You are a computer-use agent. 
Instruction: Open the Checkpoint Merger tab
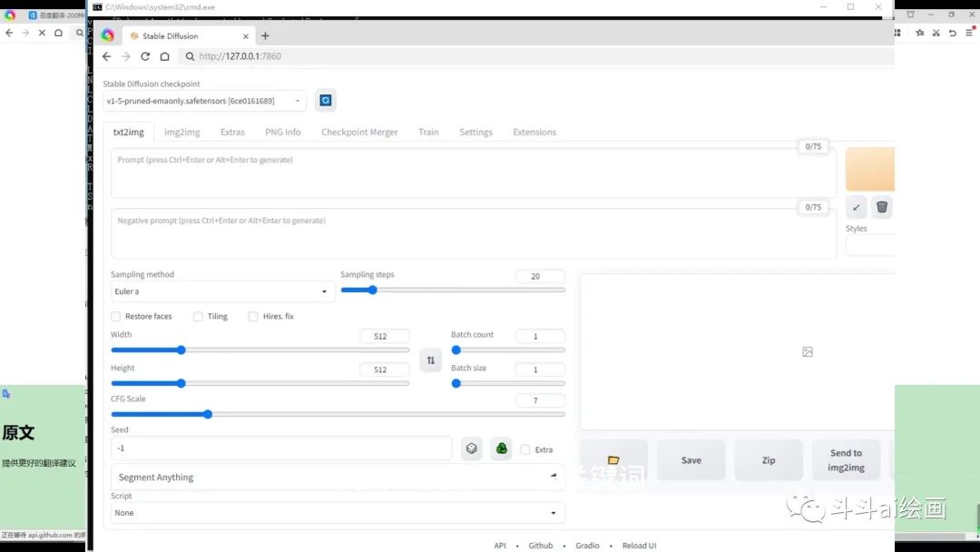click(359, 132)
